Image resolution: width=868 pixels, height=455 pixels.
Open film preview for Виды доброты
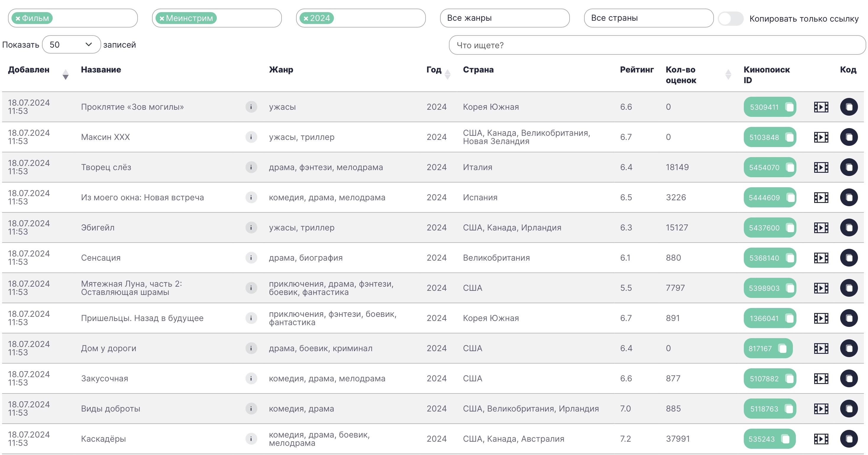pos(821,409)
